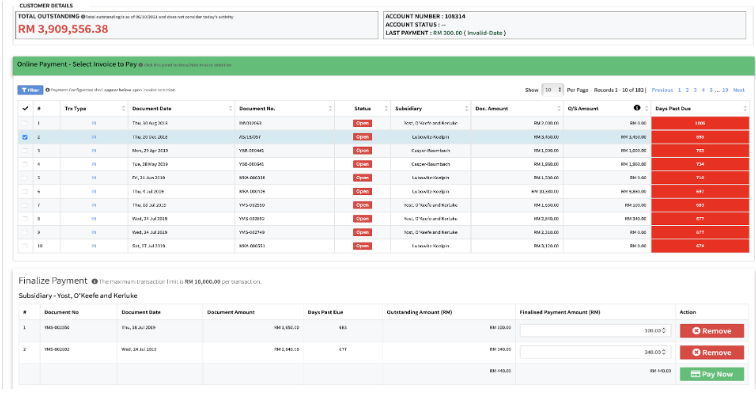The width and height of the screenshot is (756, 394).
Task: Tick the checkbox for invoice row 3
Action: [25, 151]
